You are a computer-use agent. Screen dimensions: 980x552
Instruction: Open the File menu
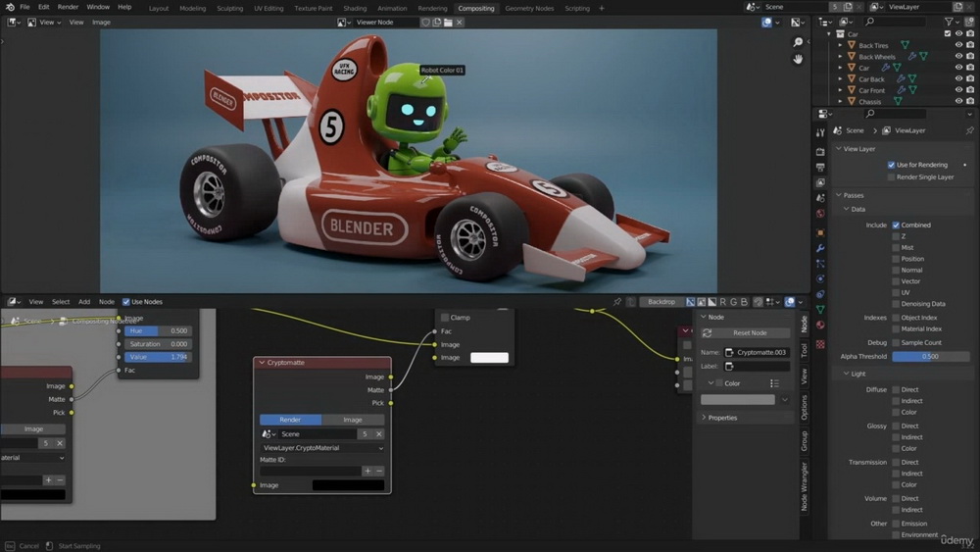coord(25,7)
